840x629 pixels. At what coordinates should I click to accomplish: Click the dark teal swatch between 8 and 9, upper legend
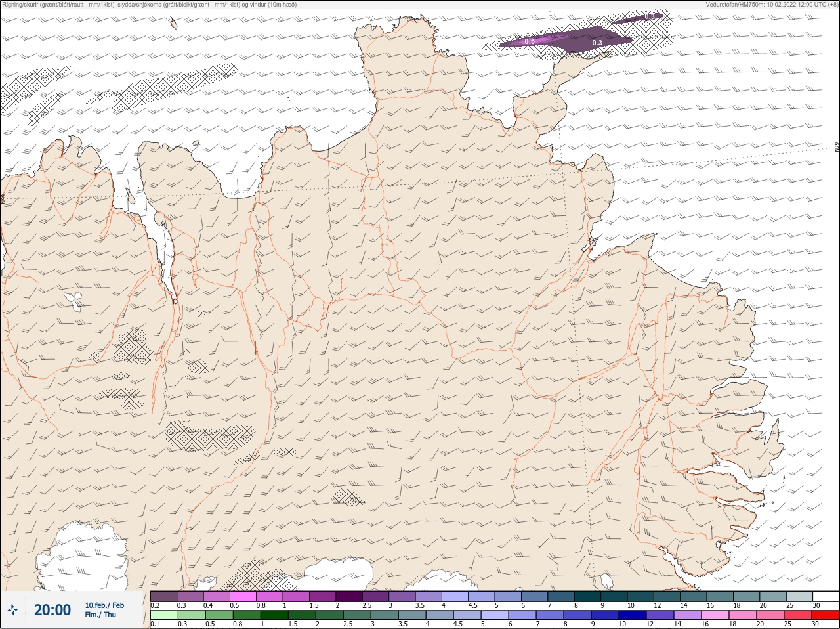(x=588, y=596)
